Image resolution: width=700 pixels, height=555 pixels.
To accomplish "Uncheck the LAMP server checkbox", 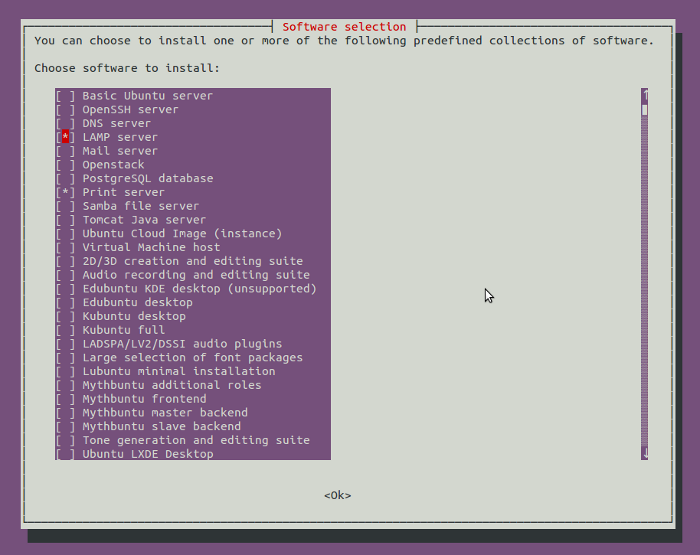I will [x=66, y=137].
